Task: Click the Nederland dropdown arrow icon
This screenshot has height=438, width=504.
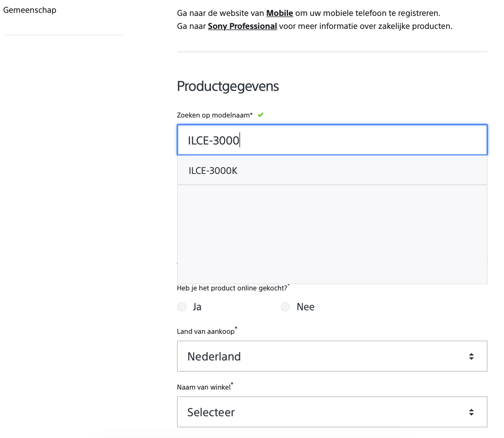Action: pyautogui.click(x=471, y=356)
